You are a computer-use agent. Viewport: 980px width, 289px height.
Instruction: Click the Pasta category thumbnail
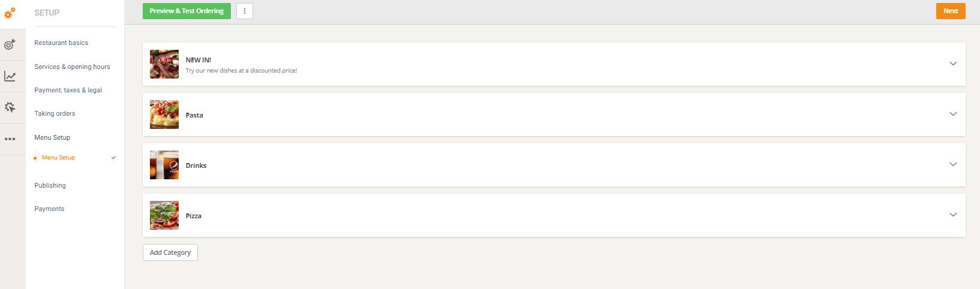tap(164, 115)
